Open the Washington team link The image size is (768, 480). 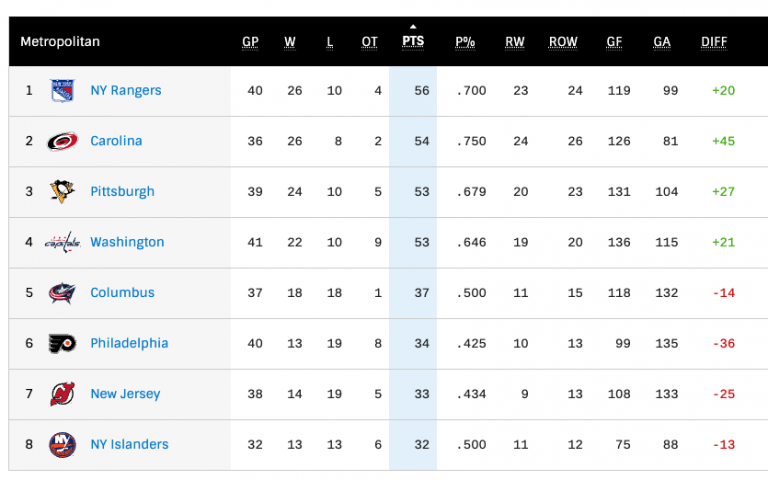click(127, 242)
